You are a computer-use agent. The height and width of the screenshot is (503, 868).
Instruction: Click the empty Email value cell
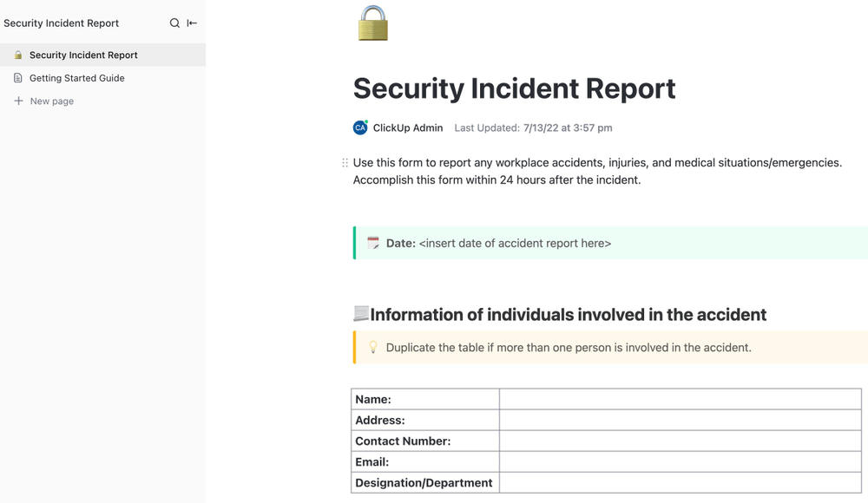pyautogui.click(x=680, y=461)
